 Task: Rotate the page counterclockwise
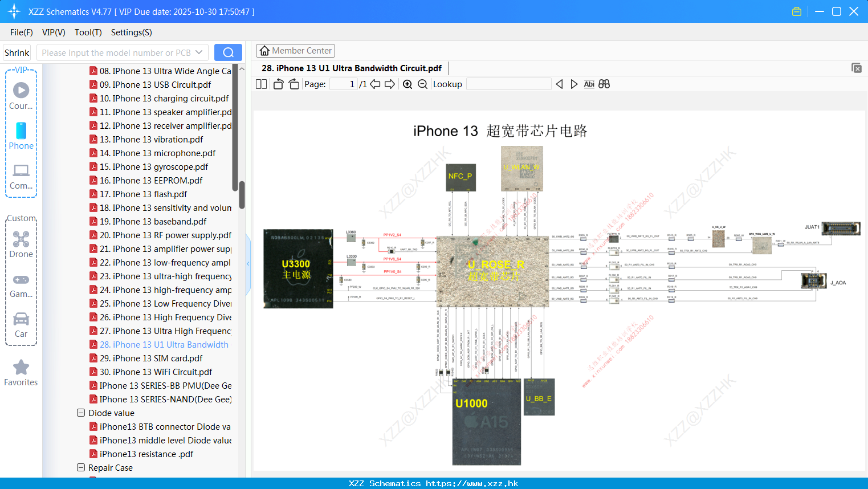coord(278,84)
